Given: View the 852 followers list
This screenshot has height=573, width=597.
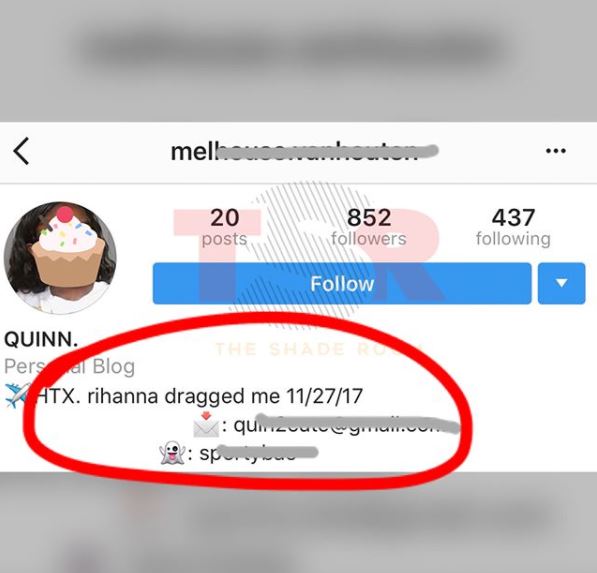Looking at the screenshot, I should point(369,227).
